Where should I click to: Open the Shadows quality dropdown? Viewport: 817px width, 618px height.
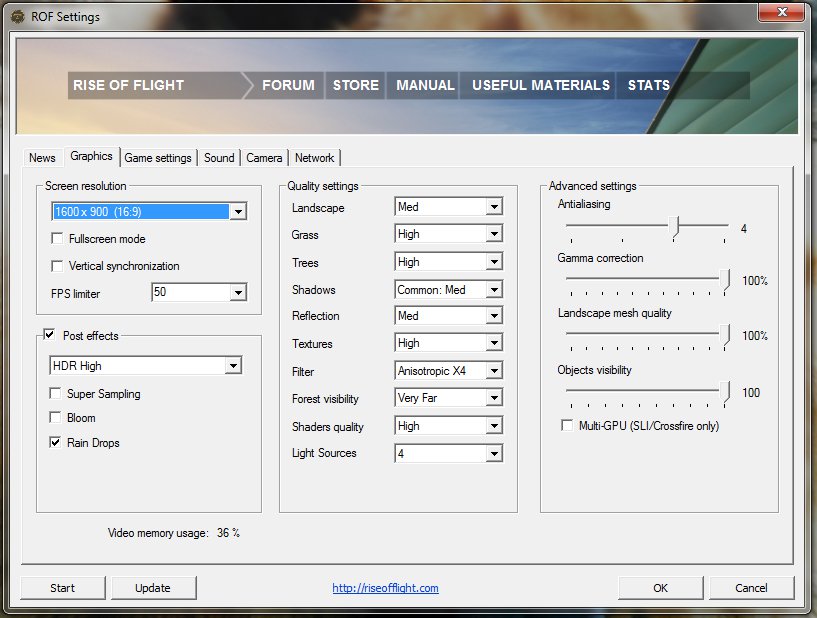pos(449,289)
